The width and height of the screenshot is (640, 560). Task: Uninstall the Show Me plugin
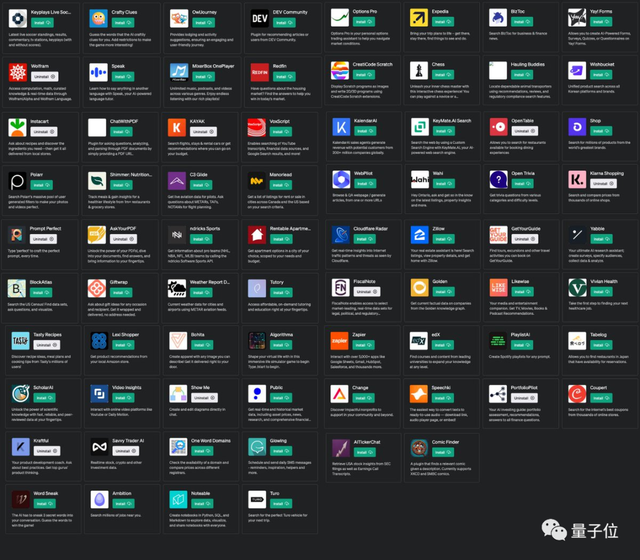click(x=204, y=398)
